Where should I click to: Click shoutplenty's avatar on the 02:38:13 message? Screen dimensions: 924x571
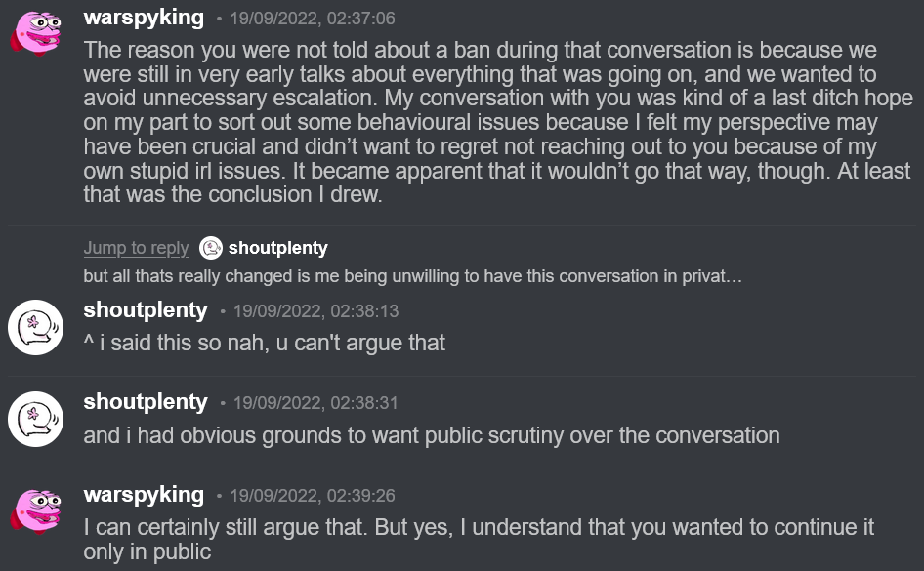(36, 328)
